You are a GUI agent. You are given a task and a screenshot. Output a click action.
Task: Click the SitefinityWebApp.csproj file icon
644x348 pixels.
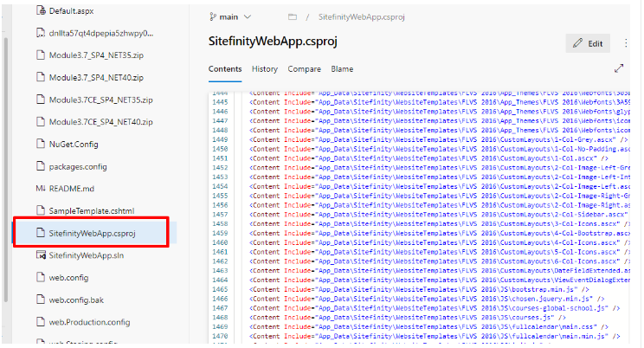41,233
